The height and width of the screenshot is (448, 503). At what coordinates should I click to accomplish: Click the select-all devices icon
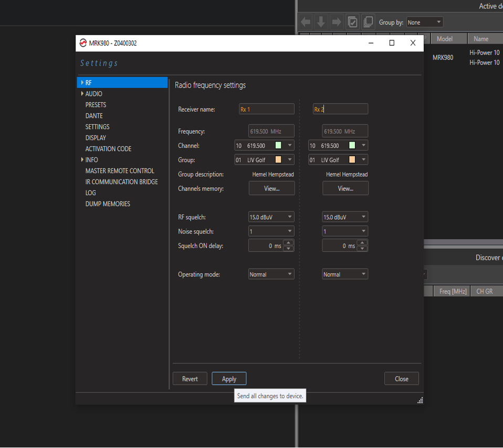[x=353, y=22]
